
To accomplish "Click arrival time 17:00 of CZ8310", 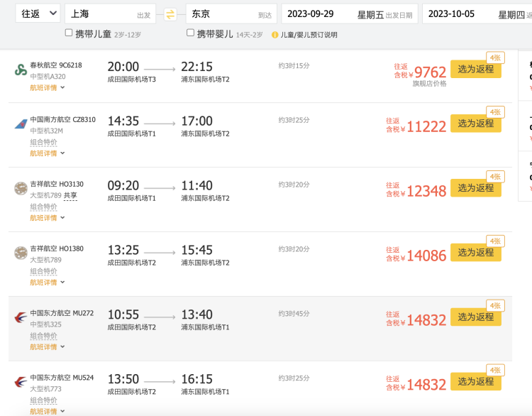I will (x=196, y=121).
